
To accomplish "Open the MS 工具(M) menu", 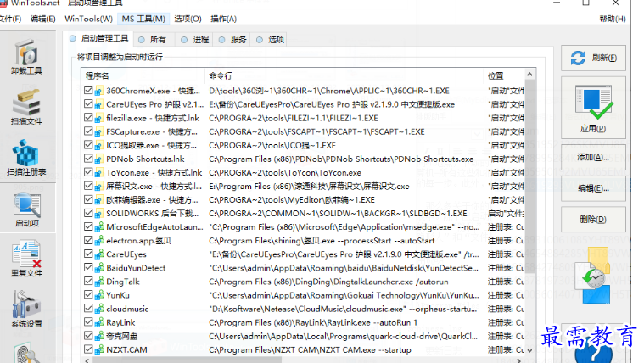I will 143,19.
